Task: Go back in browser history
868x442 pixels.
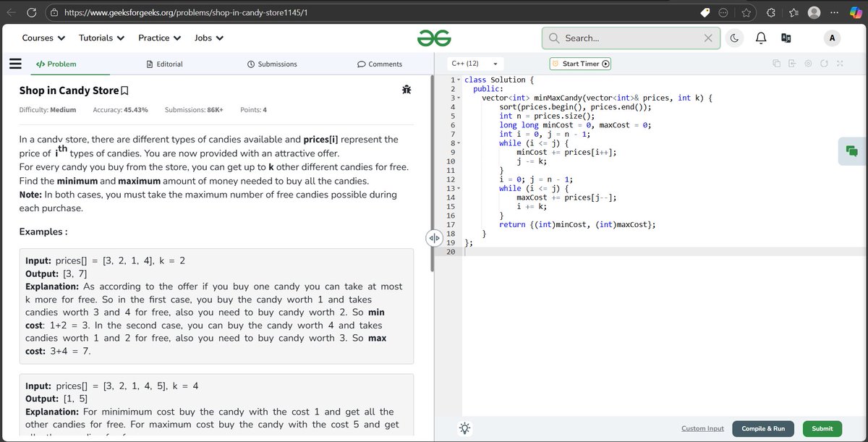Action: point(9,12)
